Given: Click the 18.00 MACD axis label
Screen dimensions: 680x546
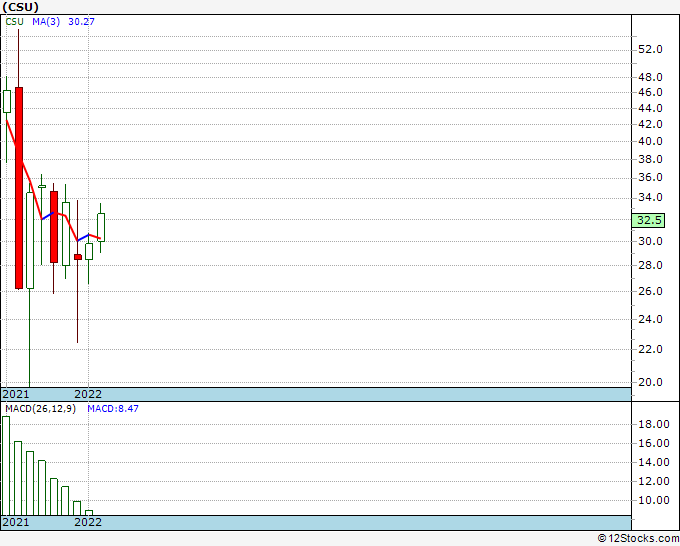Looking at the screenshot, I should [654, 424].
